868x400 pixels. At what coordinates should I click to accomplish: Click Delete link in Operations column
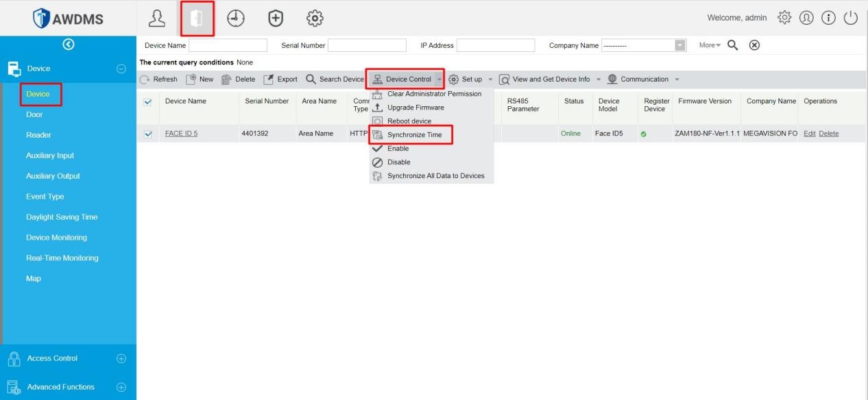pos(828,134)
